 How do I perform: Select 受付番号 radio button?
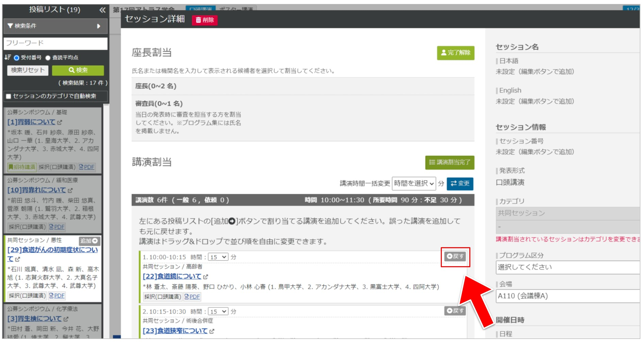pos(16,58)
